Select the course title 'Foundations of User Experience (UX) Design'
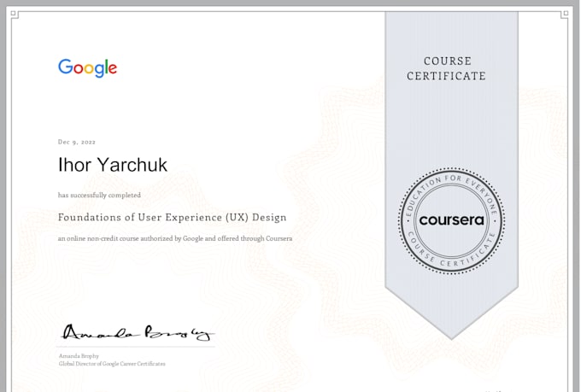 click(173, 217)
